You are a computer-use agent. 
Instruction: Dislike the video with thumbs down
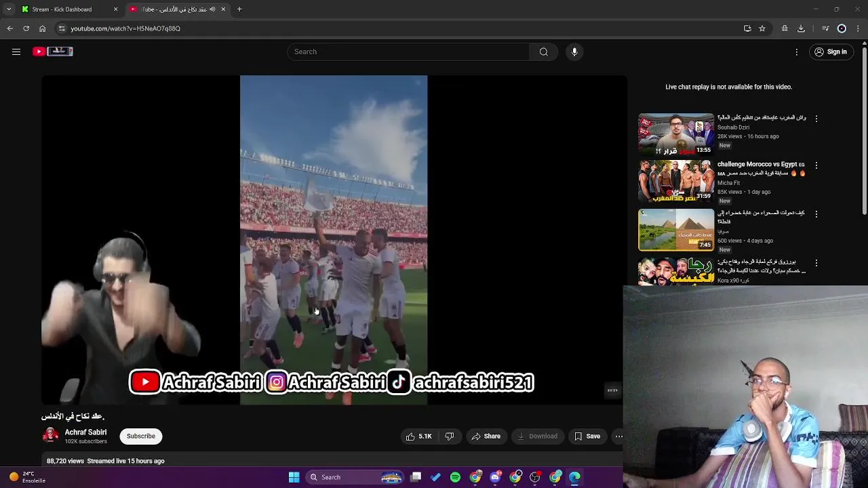(x=449, y=436)
